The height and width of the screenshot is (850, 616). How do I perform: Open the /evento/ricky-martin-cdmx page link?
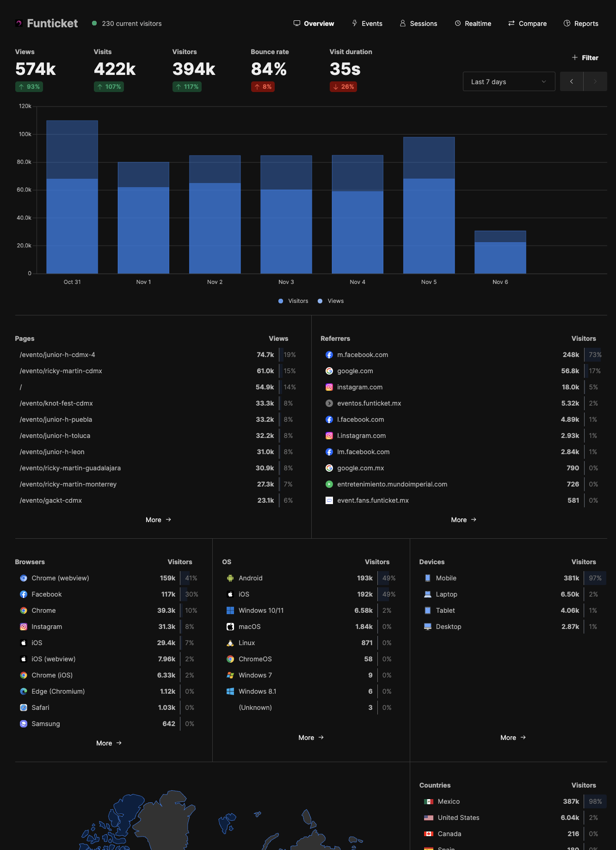coord(61,371)
